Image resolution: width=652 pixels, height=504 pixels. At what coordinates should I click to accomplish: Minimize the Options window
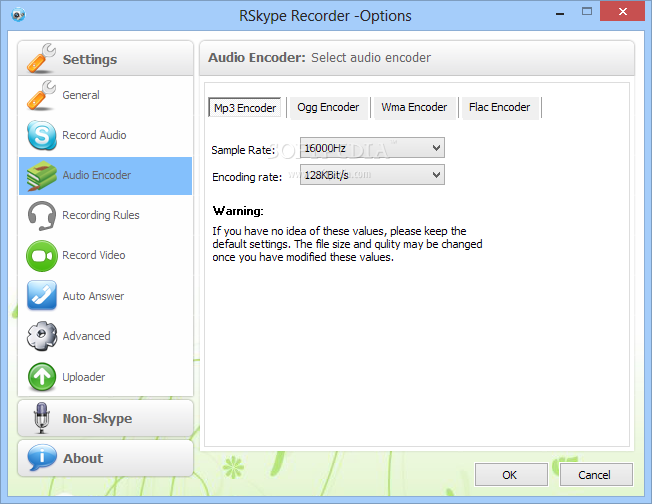tap(560, 12)
